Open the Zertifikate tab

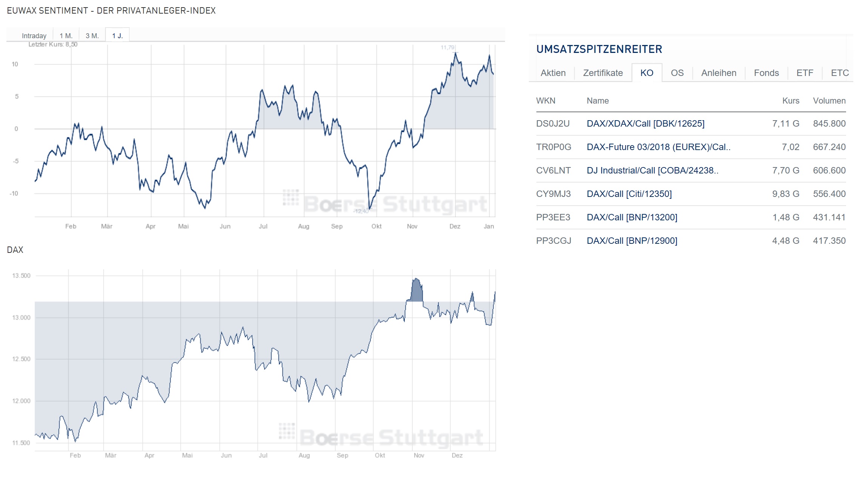point(603,73)
